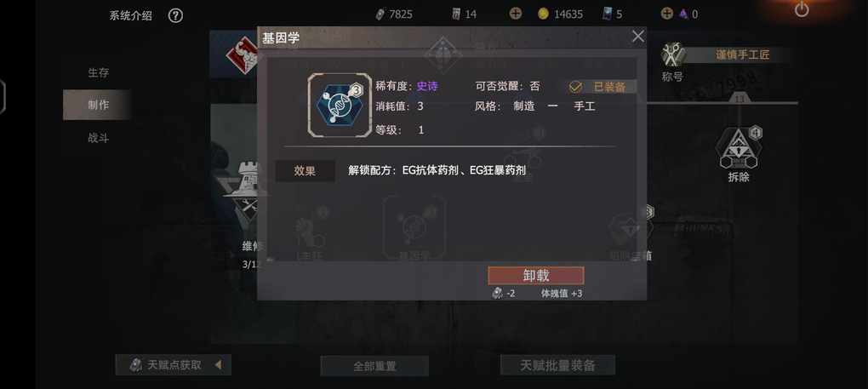Tap the gold coin currency icon
This screenshot has width=868, height=389.
click(544, 14)
